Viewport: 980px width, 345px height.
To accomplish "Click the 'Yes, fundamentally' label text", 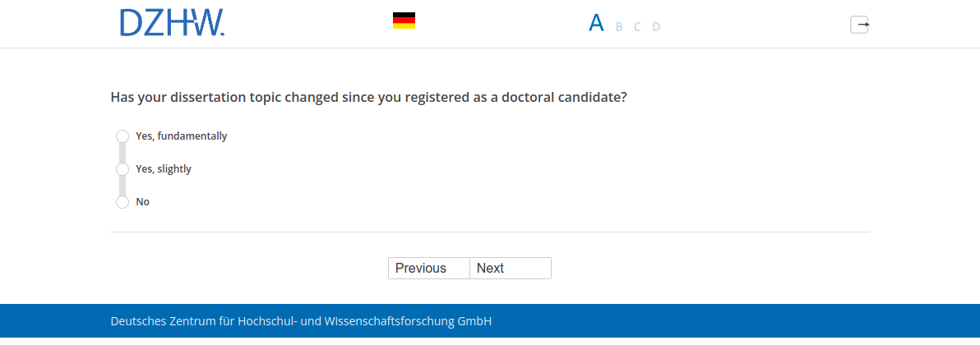I will click(181, 136).
